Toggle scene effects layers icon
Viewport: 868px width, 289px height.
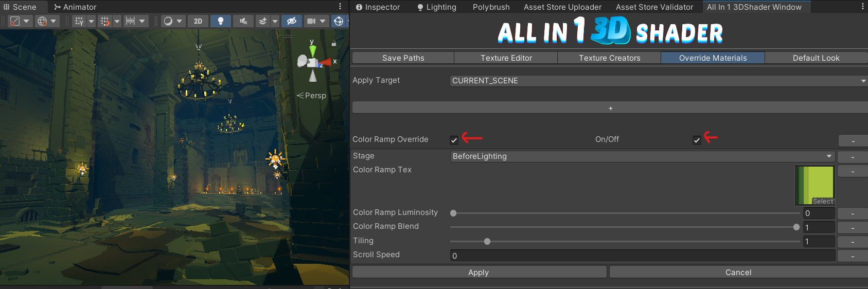[x=263, y=21]
